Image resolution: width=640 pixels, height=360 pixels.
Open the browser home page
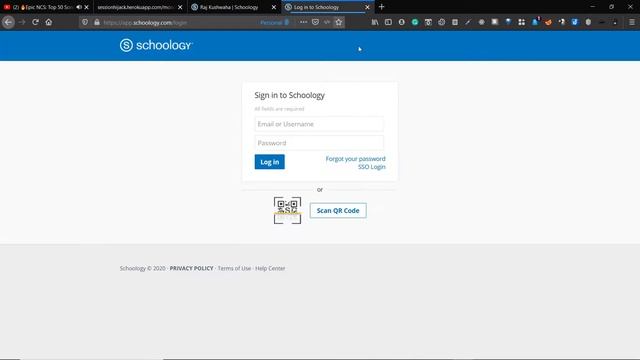[49, 22]
